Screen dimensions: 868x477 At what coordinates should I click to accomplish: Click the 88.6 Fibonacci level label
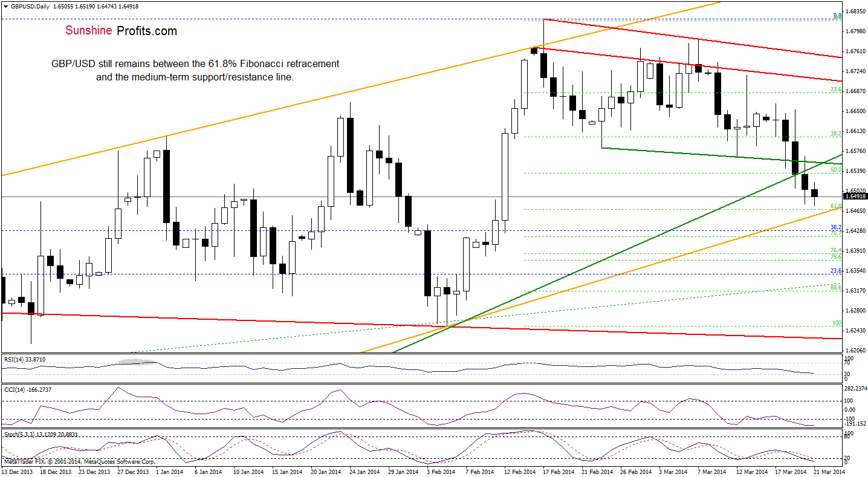837,287
